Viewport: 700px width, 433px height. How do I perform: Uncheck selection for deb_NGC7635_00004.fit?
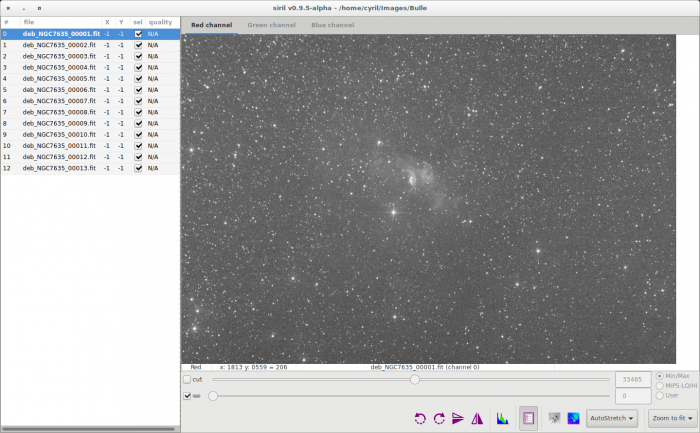138,67
